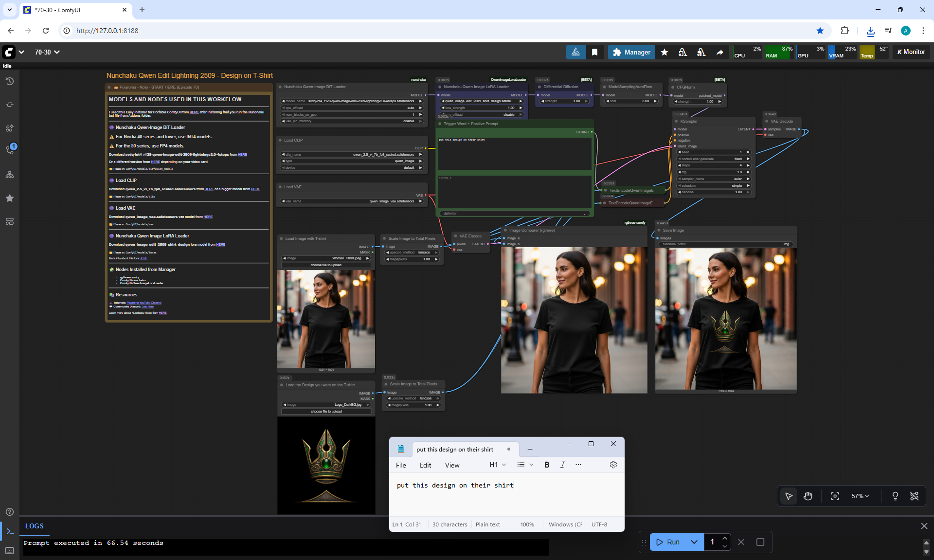This screenshot has height=560, width=934.
Task: Toggle the terminal logs panel icon
Action: (x=10, y=531)
